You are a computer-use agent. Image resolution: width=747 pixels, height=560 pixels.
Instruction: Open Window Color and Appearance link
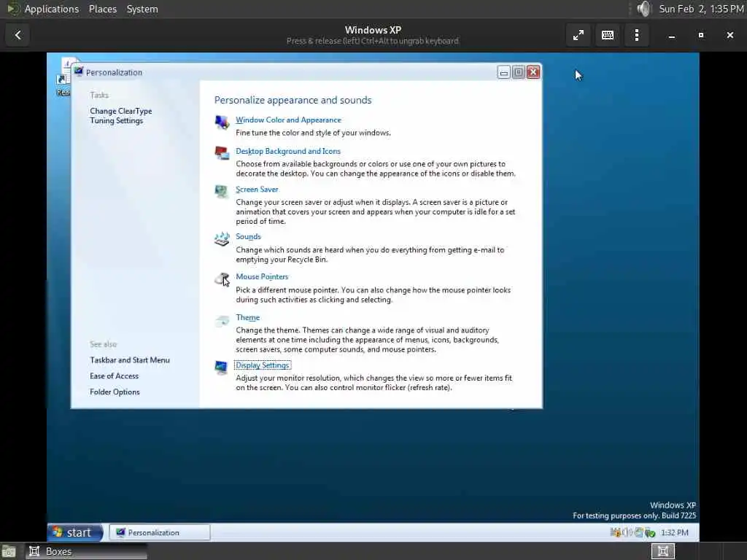288,120
